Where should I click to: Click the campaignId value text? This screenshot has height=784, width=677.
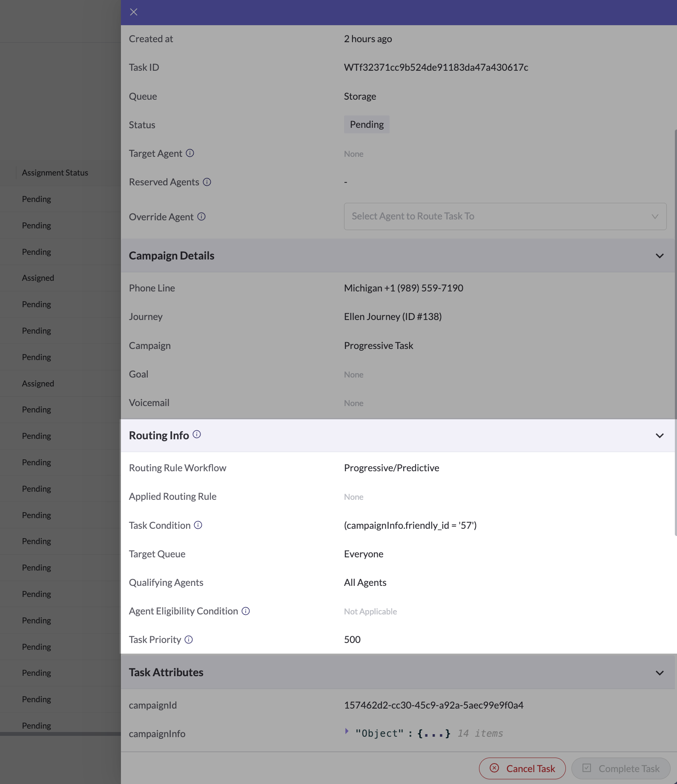click(433, 705)
